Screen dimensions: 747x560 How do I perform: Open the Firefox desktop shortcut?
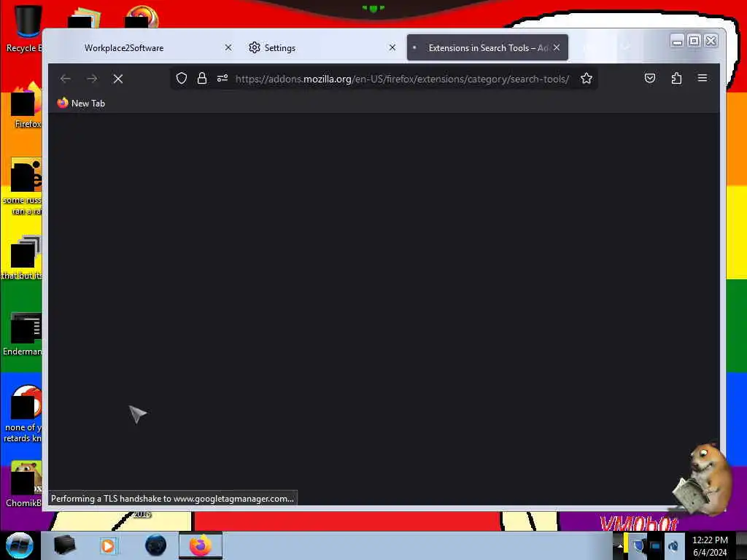27,106
